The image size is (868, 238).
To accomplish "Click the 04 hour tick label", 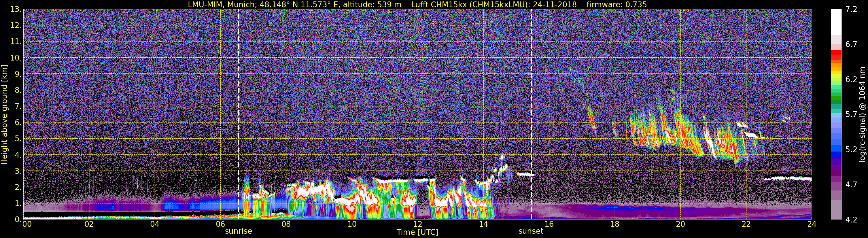I will coord(155,224).
